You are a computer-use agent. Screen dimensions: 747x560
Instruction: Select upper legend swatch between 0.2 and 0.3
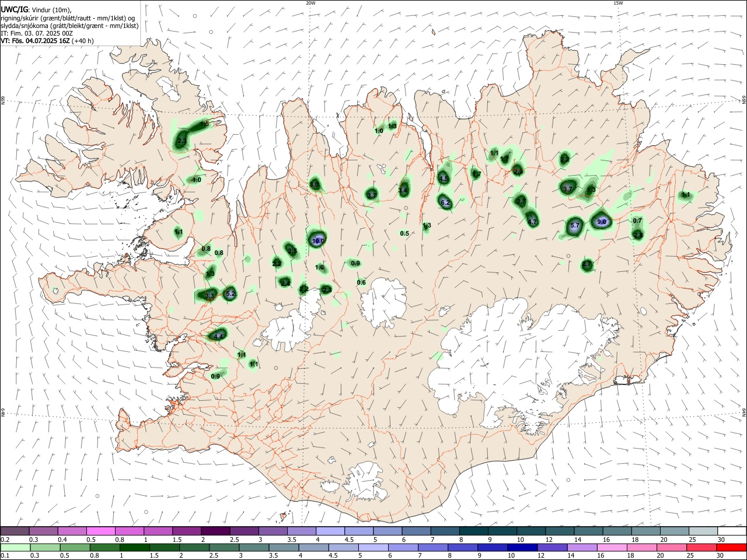[x=15, y=531]
